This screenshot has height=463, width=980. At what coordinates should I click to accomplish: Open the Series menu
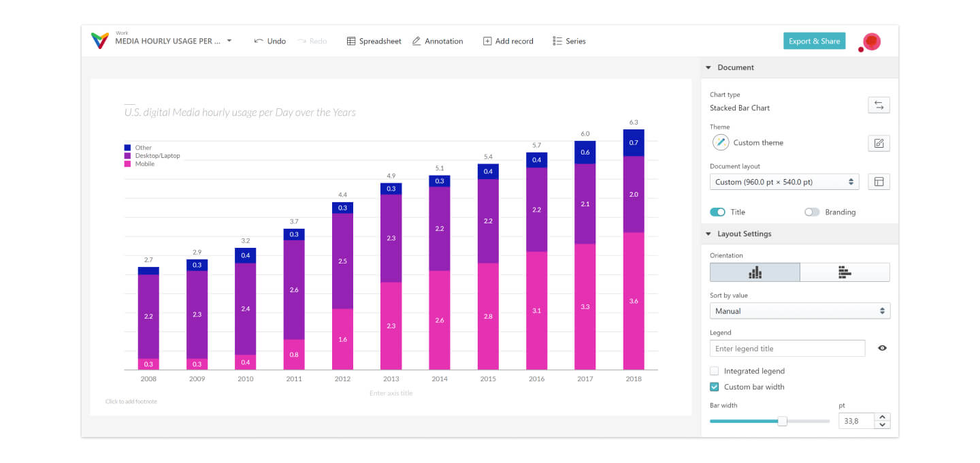pos(569,42)
